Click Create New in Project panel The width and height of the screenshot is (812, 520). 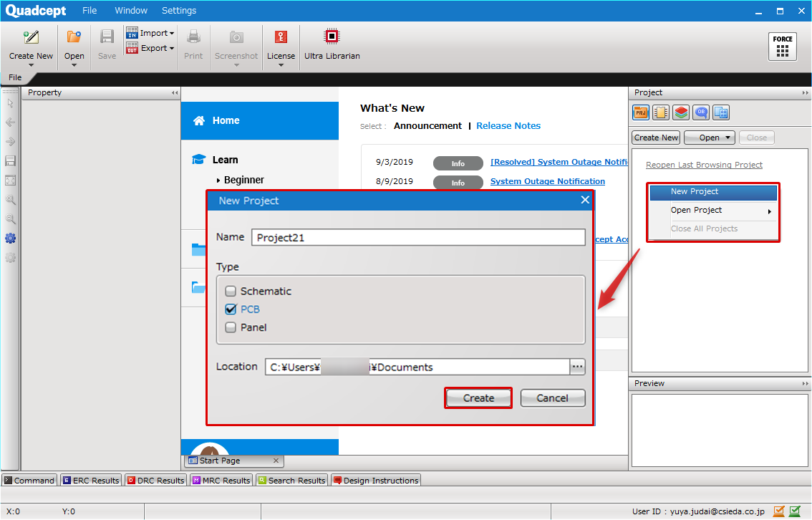(656, 138)
